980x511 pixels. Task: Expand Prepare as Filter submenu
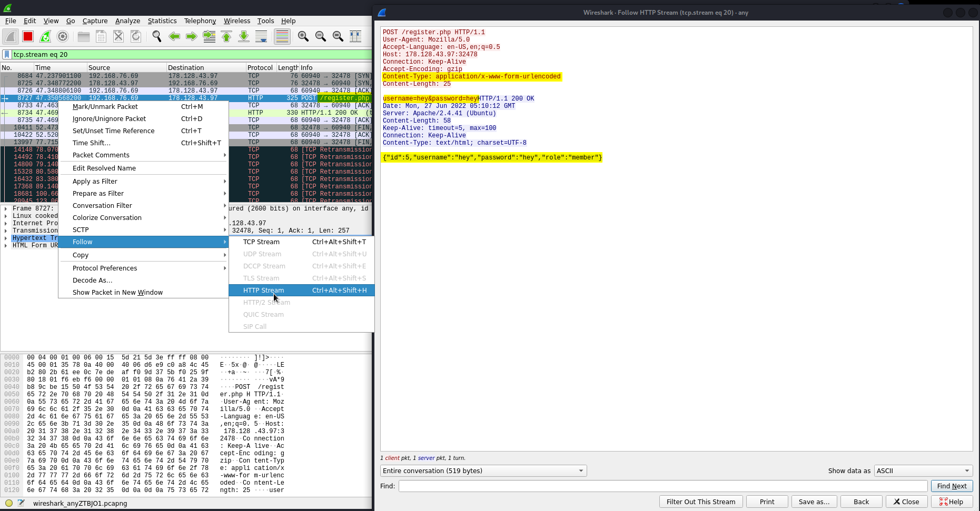pos(143,193)
